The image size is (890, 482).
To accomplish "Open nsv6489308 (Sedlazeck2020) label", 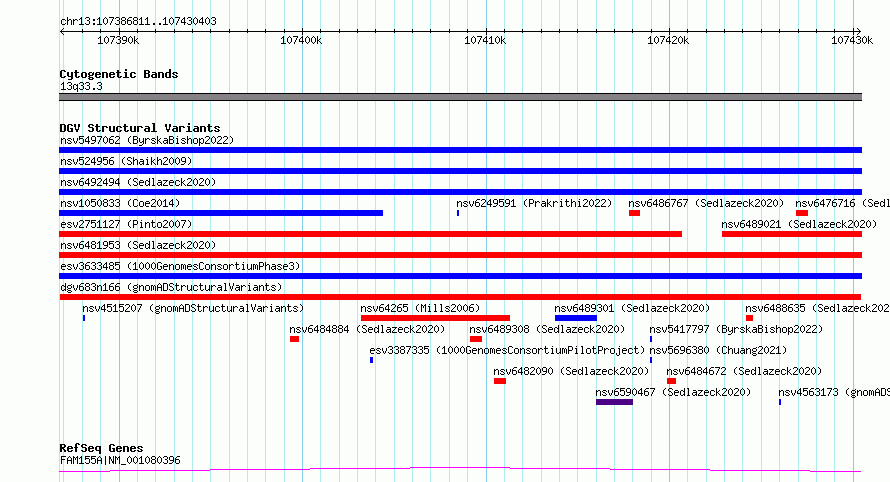I will click(x=547, y=329).
